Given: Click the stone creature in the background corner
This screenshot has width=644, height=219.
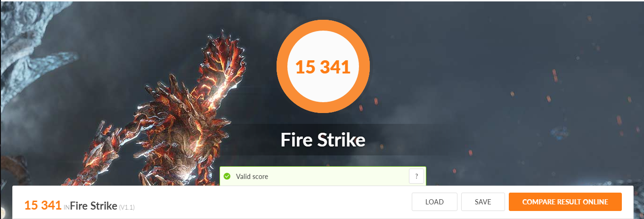Looking at the screenshot, I should [33, 52].
